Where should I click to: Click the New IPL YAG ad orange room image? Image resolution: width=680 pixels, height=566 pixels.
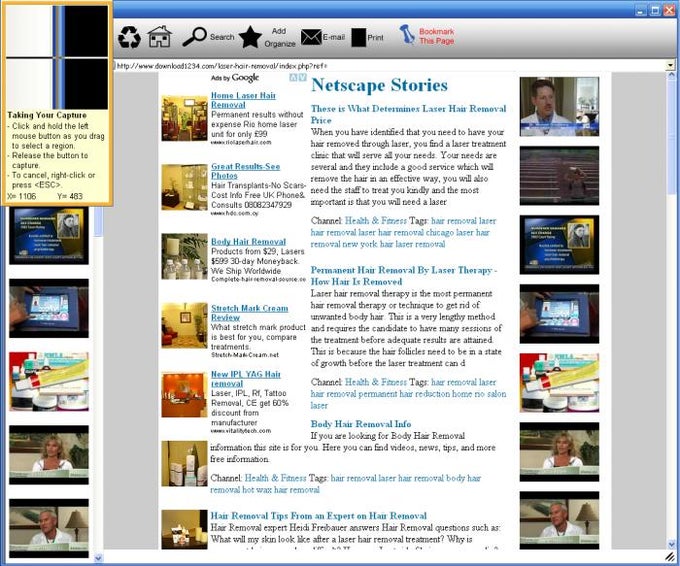184,394
